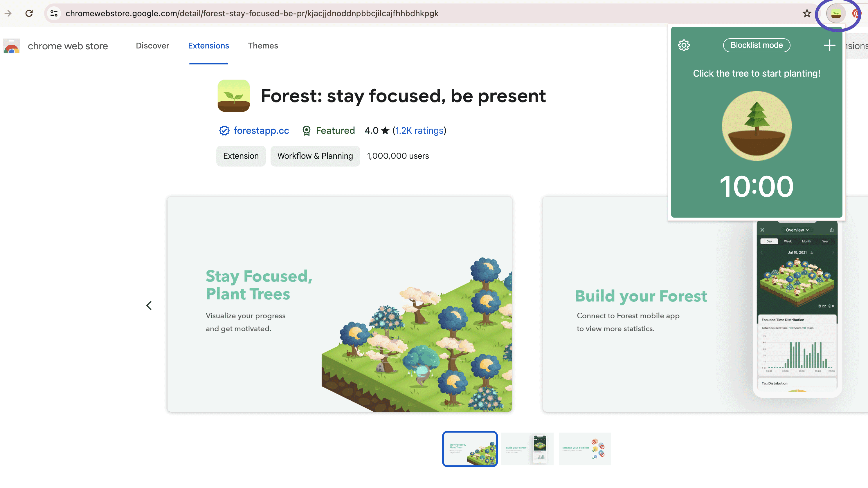This screenshot has width=868, height=488.
Task: Reload the page
Action: point(29,13)
